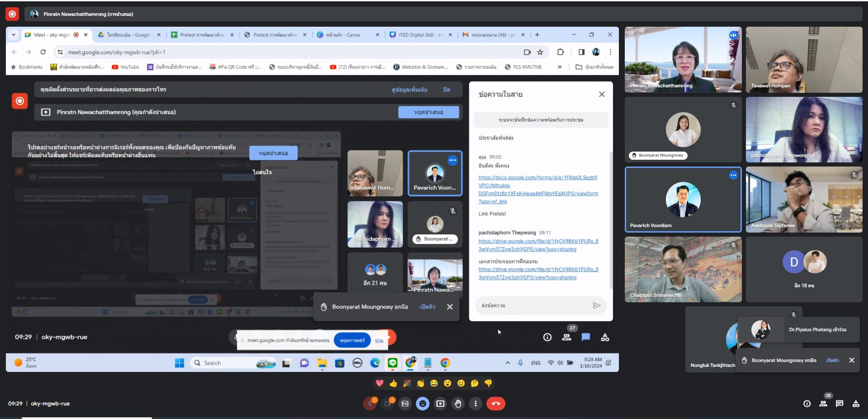
Task: Switch to the first Pretest browser tab
Action: pyautogui.click(x=202, y=35)
